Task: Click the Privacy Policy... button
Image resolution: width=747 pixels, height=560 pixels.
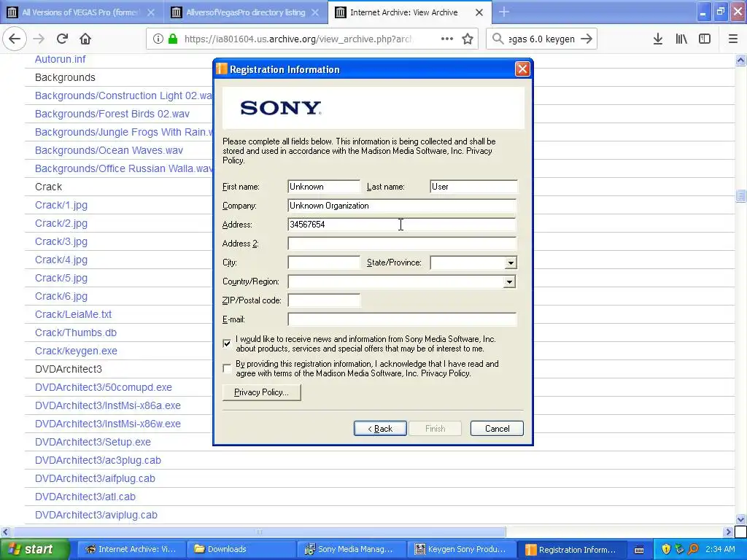Action: (262, 392)
